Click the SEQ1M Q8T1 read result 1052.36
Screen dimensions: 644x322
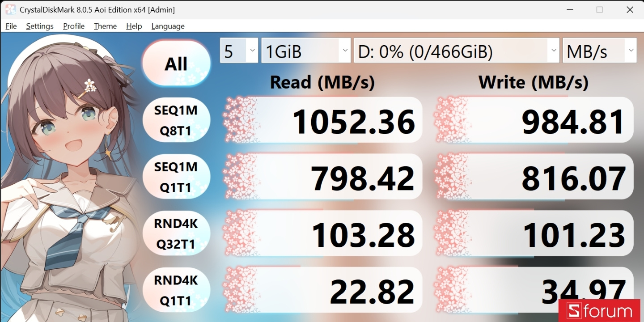tap(322, 120)
